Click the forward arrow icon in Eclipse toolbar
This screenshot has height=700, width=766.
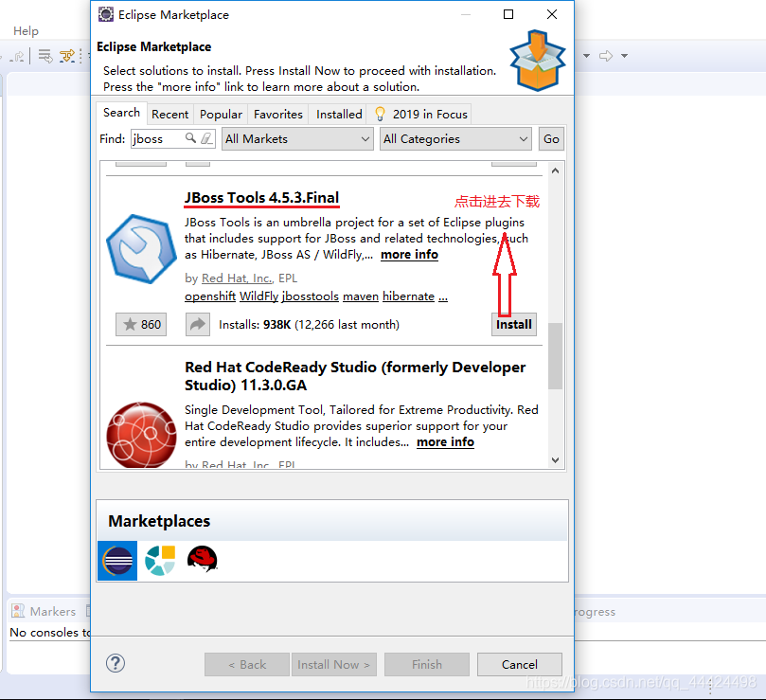[x=606, y=56]
